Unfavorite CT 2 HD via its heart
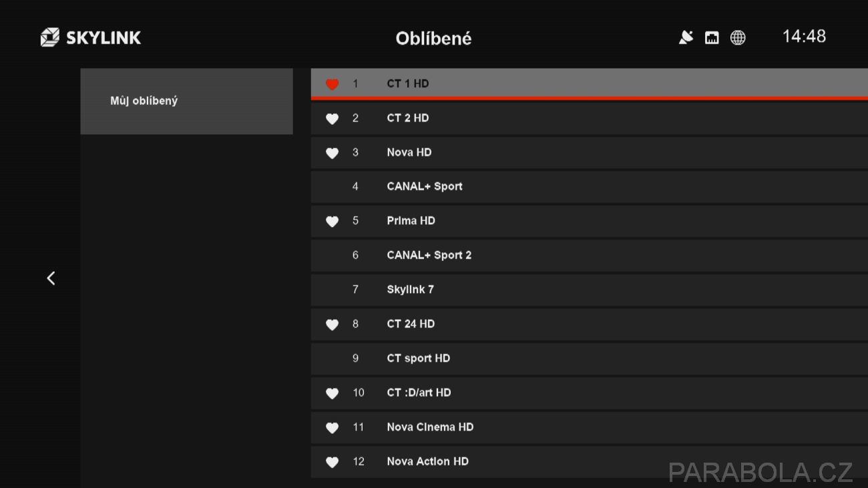The width and height of the screenshot is (868, 488). tap(332, 119)
